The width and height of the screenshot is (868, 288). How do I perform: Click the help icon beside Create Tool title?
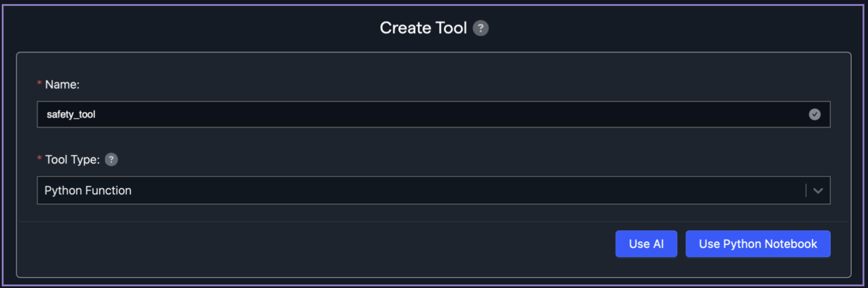481,28
